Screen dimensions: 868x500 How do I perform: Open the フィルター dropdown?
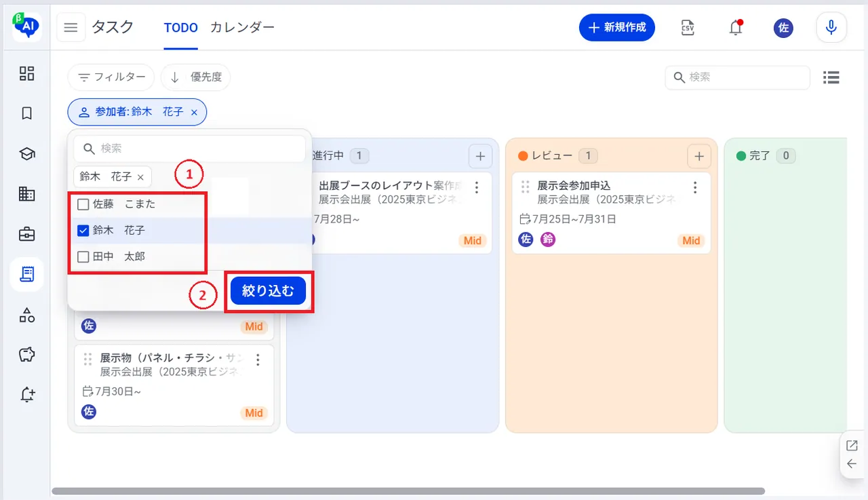[x=111, y=77]
